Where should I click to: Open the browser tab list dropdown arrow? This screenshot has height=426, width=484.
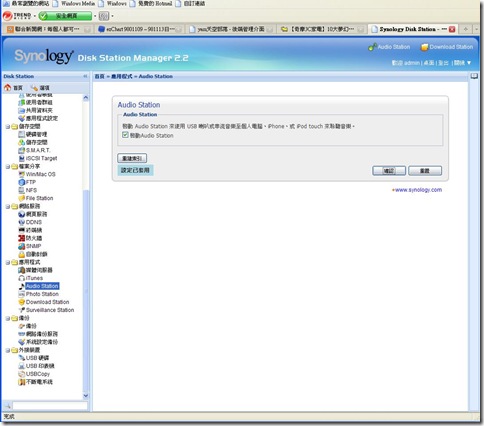(x=476, y=29)
